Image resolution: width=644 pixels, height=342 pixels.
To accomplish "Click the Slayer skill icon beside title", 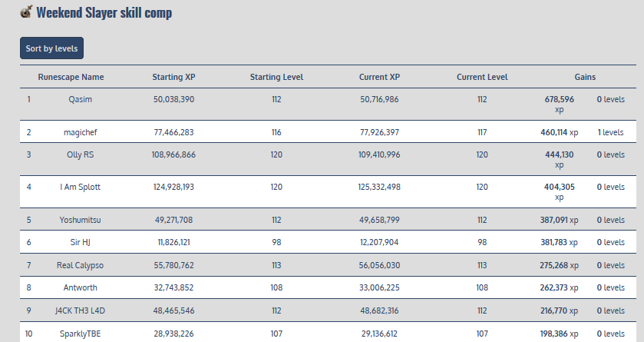I will [x=25, y=12].
